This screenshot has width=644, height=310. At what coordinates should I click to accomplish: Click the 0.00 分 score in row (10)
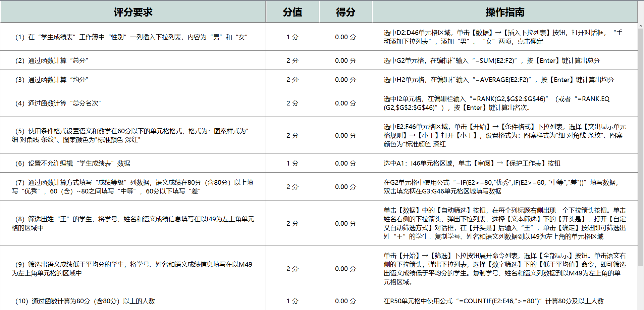click(x=345, y=301)
